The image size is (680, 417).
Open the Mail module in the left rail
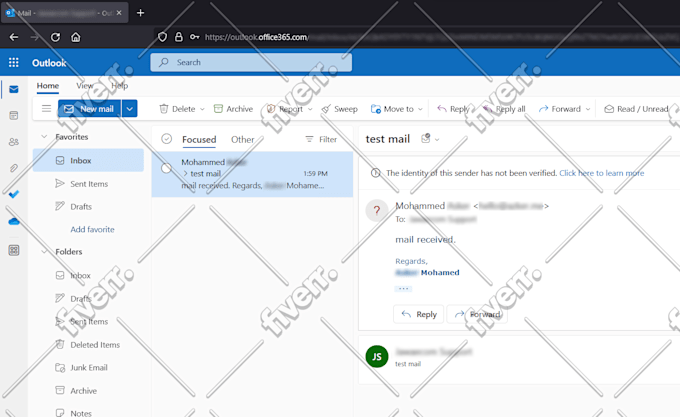pyautogui.click(x=14, y=89)
